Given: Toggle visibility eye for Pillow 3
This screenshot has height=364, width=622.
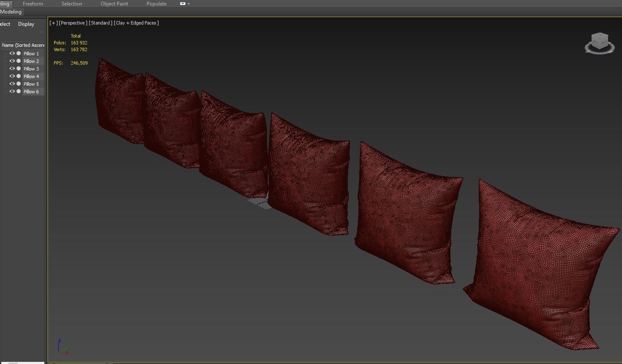Looking at the screenshot, I should (12, 69).
